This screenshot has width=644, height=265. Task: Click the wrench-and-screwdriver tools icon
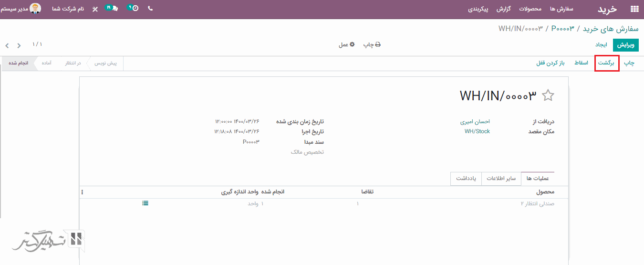(x=95, y=9)
